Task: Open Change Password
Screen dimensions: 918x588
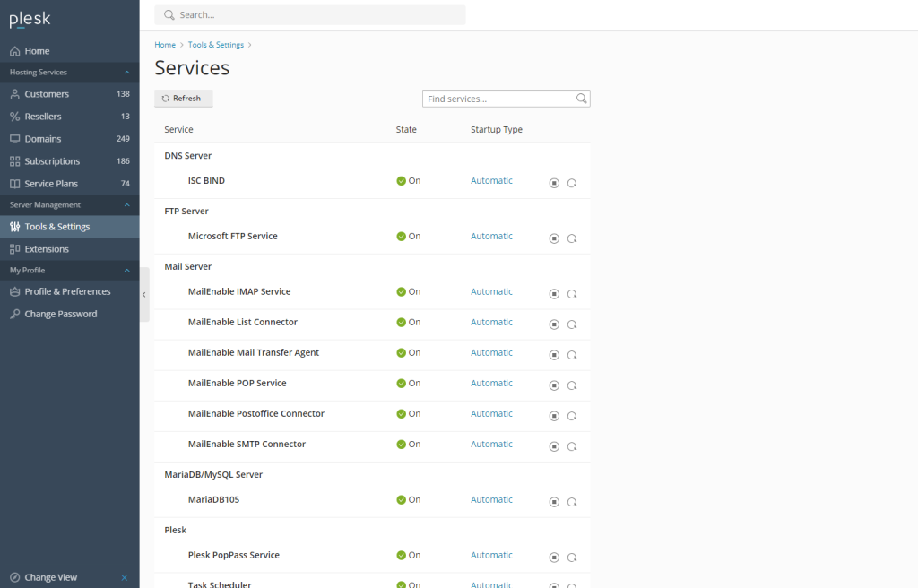Action: pyautogui.click(x=70, y=314)
